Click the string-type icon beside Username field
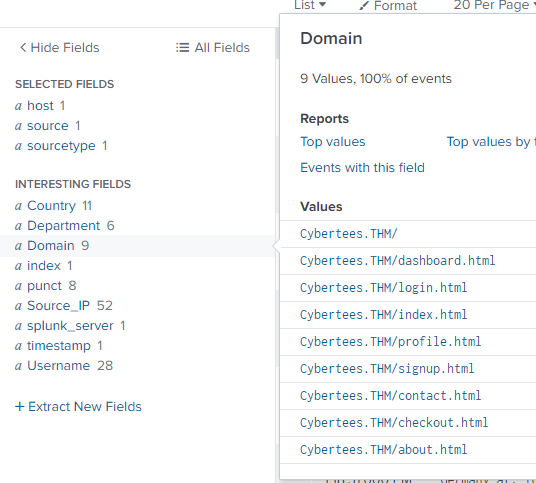536x483 pixels. tap(18, 366)
